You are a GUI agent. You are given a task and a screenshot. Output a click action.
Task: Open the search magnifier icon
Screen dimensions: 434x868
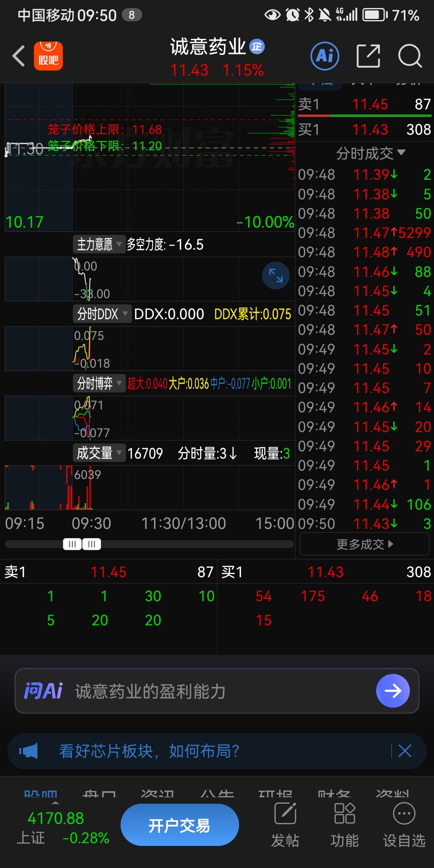(x=410, y=56)
